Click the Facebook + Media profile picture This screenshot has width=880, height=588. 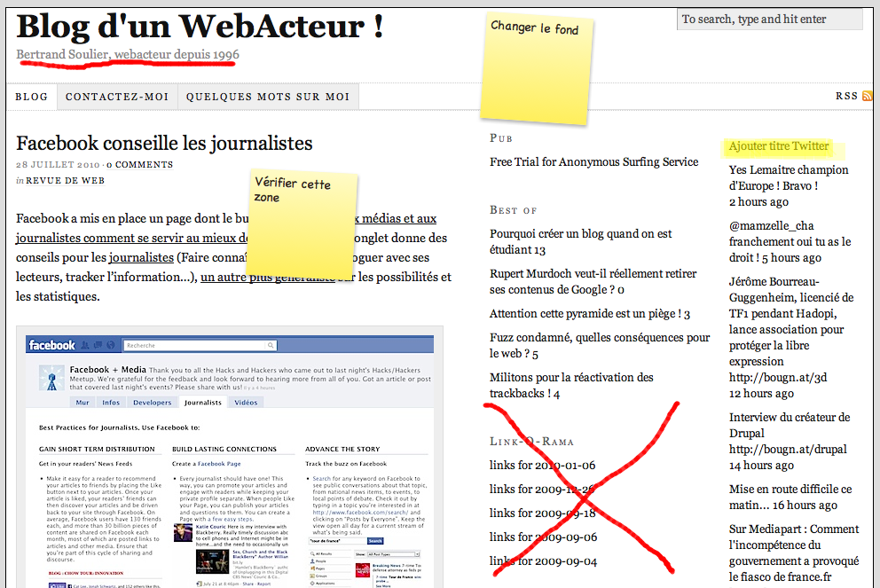tap(51, 376)
